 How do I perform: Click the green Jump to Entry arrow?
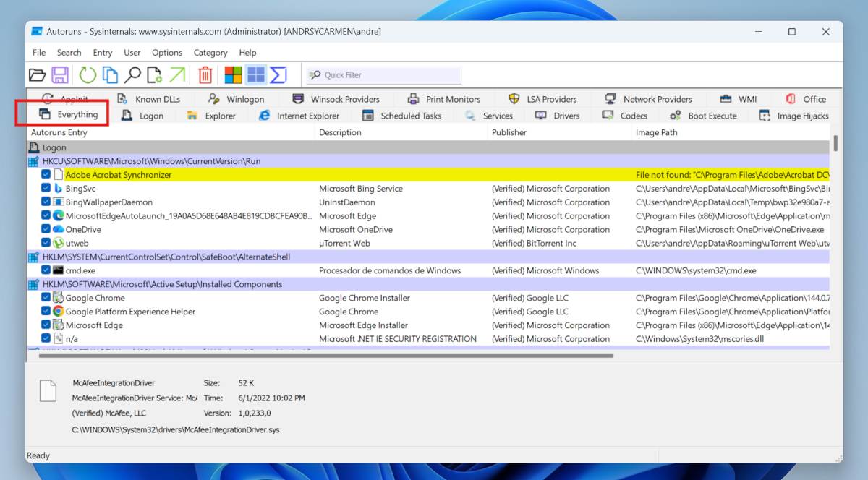(177, 75)
